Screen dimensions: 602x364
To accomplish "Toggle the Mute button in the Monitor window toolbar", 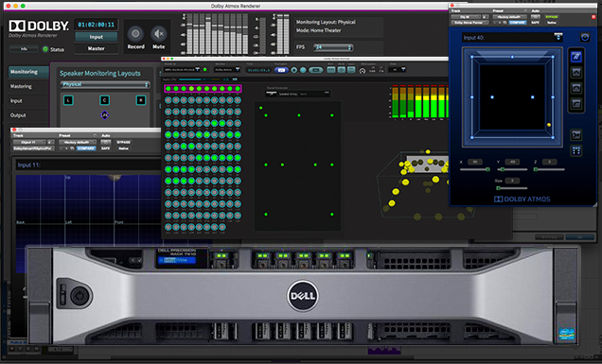I will click(342, 70).
